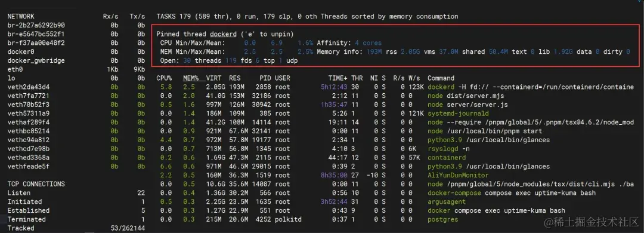Select the Listen connections row label
644x233 pixels.
tap(19, 192)
